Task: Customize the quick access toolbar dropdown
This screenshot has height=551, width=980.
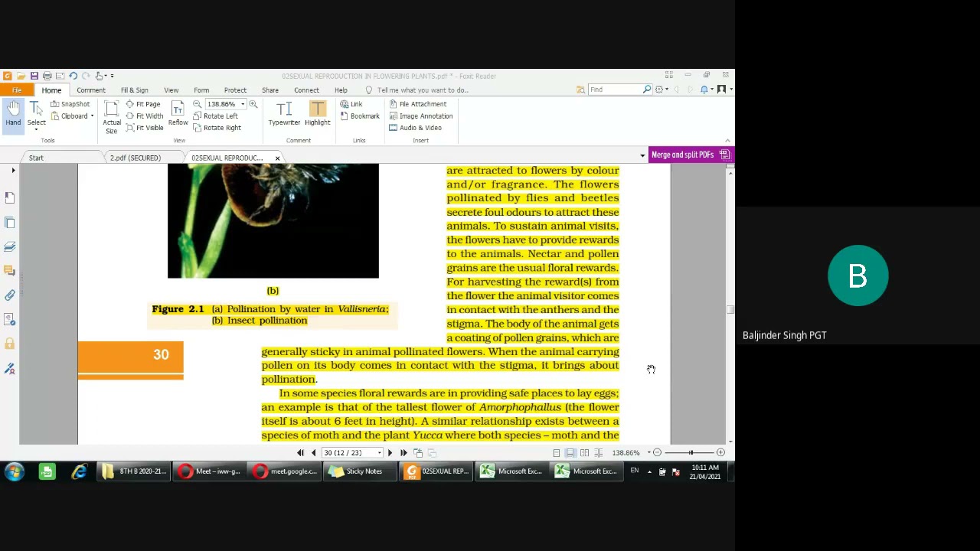Action: click(112, 76)
